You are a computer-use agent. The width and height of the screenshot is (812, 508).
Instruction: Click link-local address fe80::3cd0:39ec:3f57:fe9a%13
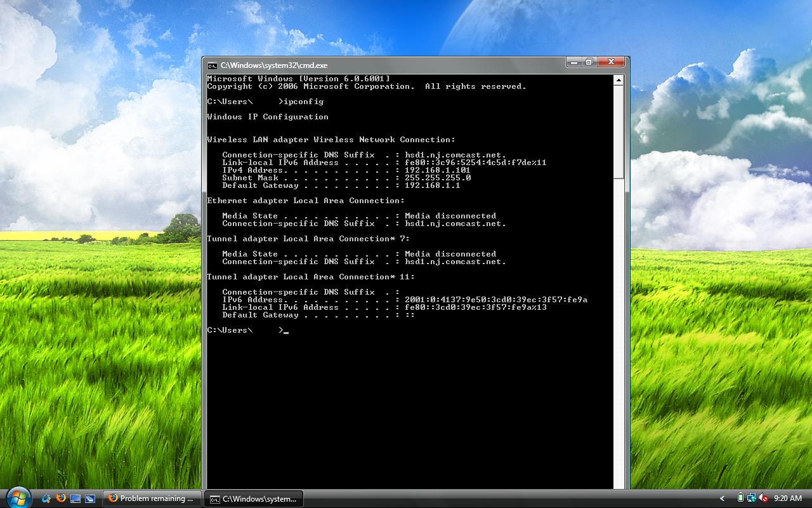[x=476, y=307]
